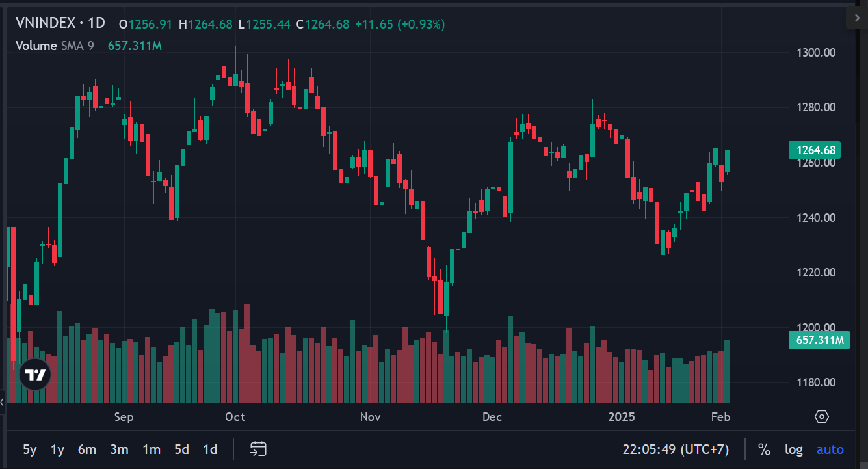The width and height of the screenshot is (868, 469).
Task: Select the Volume SMA 9 legend entry
Action: [55, 46]
